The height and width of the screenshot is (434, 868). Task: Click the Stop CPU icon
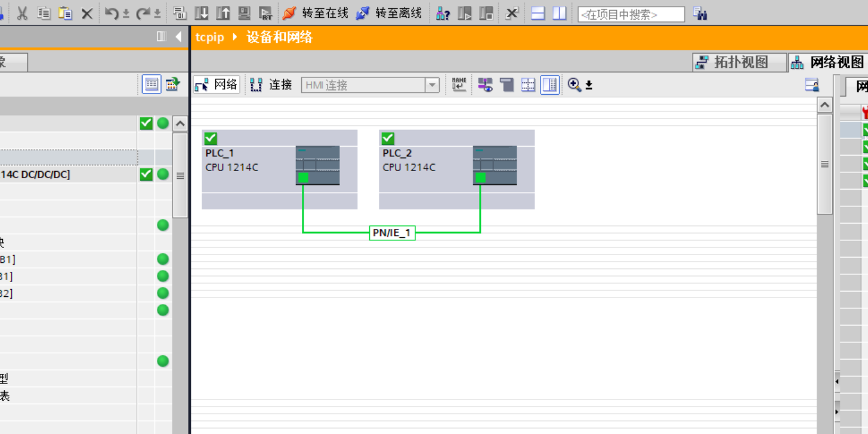[x=486, y=13]
